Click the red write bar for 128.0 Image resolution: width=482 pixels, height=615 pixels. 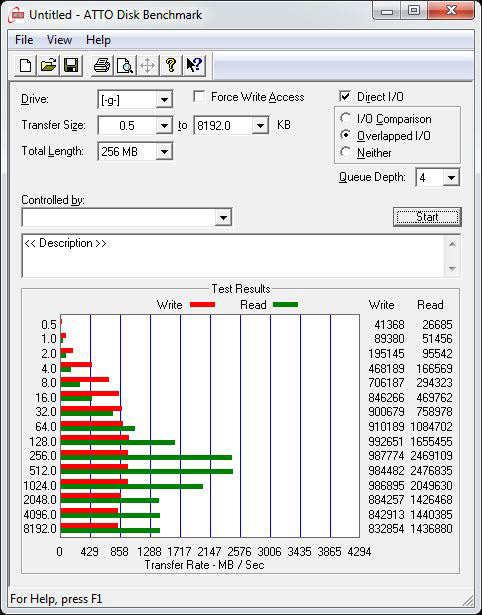coord(95,437)
